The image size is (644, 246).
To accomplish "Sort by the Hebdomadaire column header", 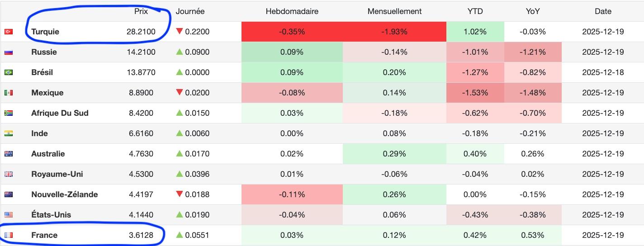I will [292, 11].
